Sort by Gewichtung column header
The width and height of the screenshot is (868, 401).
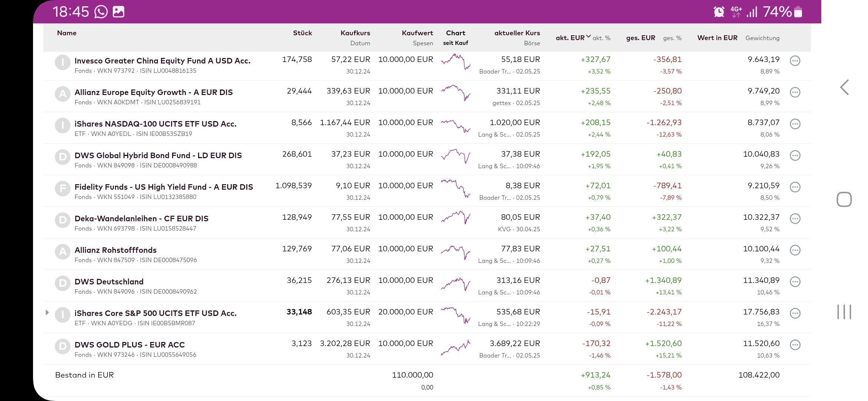762,38
